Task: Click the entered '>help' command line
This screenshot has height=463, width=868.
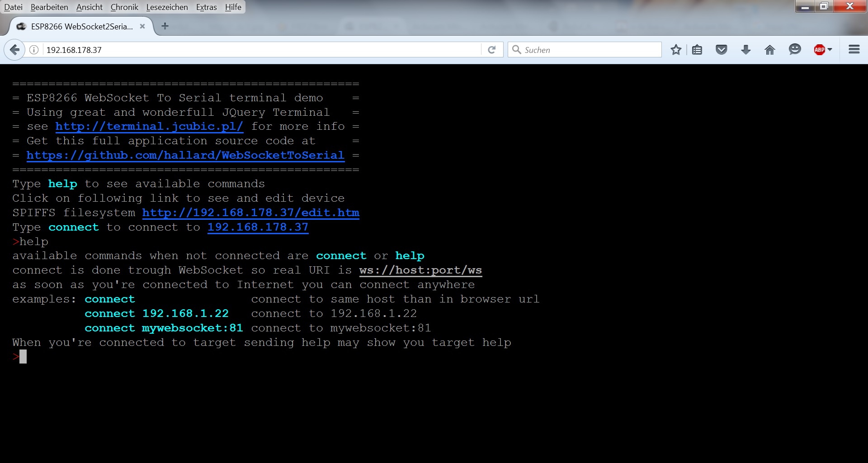Action: (30, 242)
